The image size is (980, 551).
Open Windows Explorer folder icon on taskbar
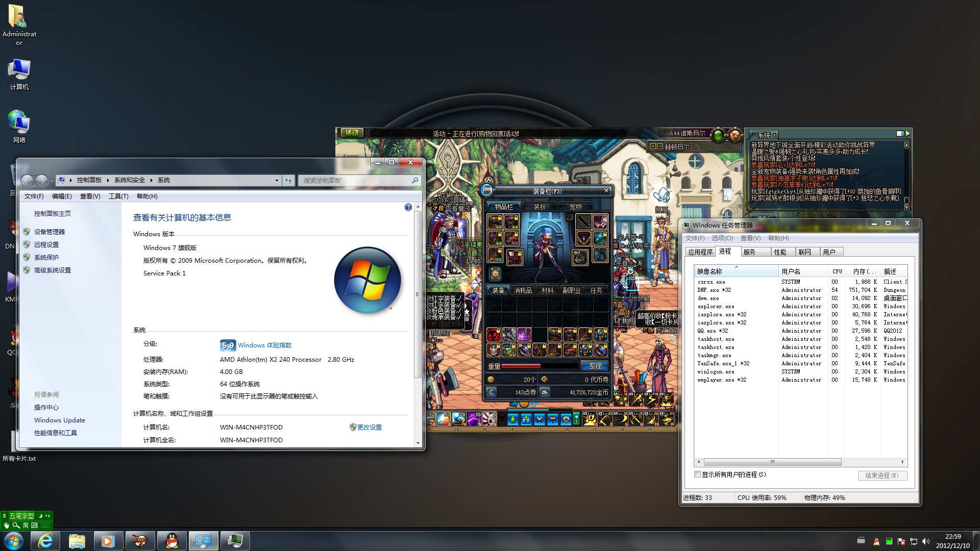(77, 541)
